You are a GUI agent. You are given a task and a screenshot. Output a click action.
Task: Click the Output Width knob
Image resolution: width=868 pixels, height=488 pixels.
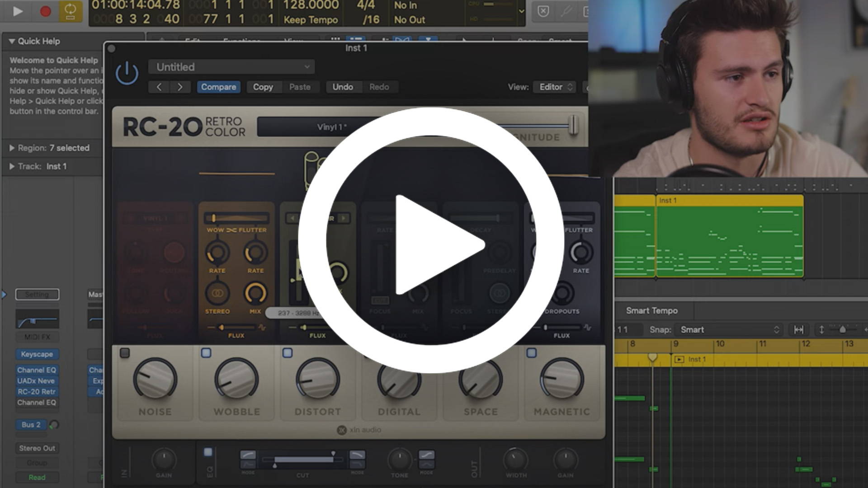(x=516, y=460)
